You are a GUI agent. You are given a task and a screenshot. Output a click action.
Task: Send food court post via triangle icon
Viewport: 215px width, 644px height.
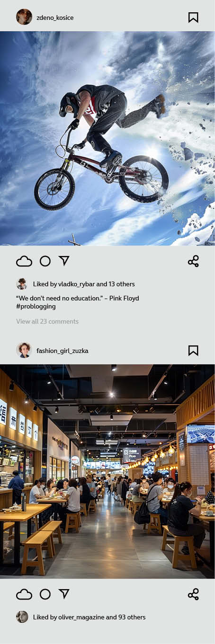(x=64, y=594)
